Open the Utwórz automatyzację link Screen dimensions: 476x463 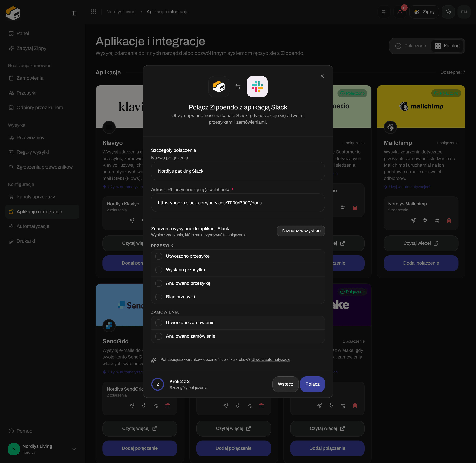(271, 360)
